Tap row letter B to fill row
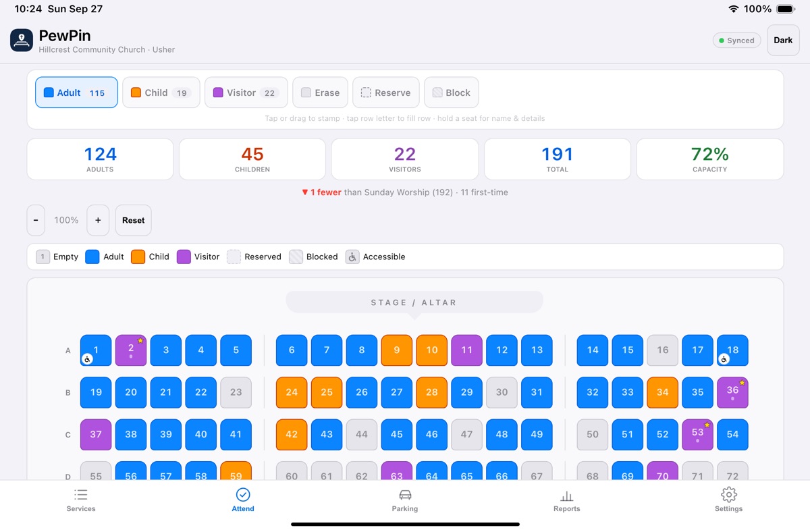The image size is (810, 532). tap(67, 392)
